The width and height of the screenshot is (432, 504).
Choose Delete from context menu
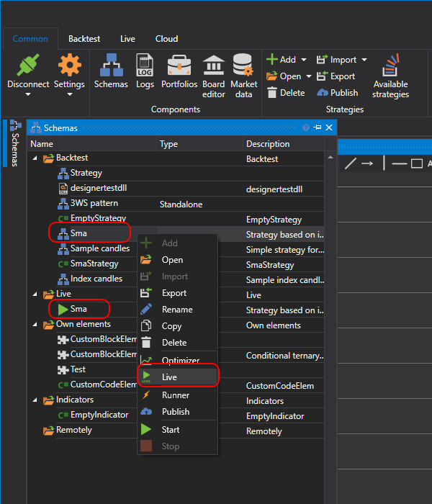click(177, 343)
